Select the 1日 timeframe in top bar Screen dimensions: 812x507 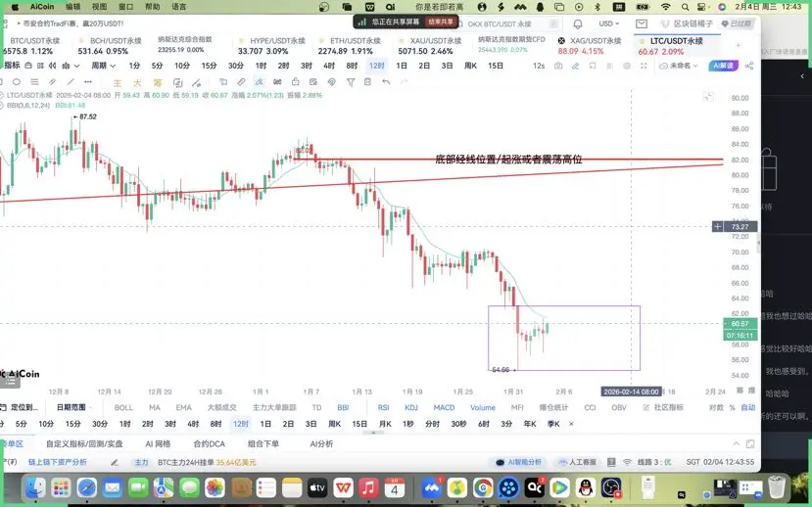pyautogui.click(x=402, y=66)
